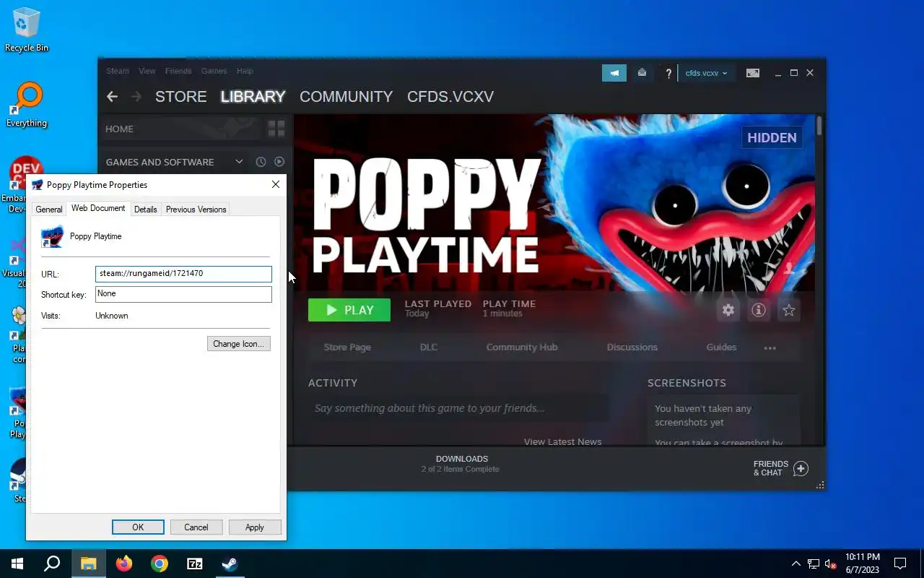The width and height of the screenshot is (924, 578).
Task: Click Steam forward navigation arrow
Action: pos(136,96)
